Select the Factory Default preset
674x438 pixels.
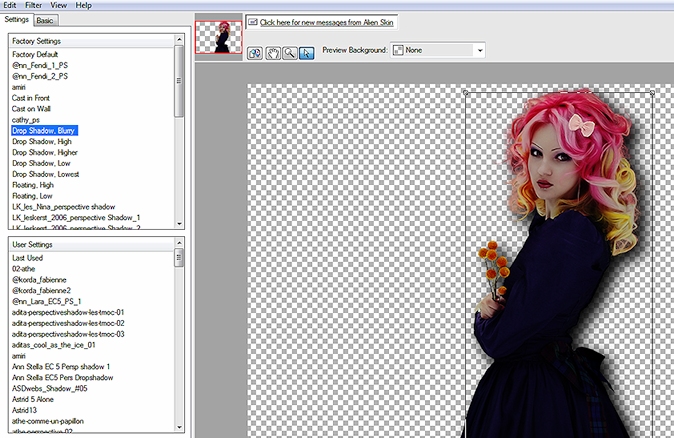35,54
